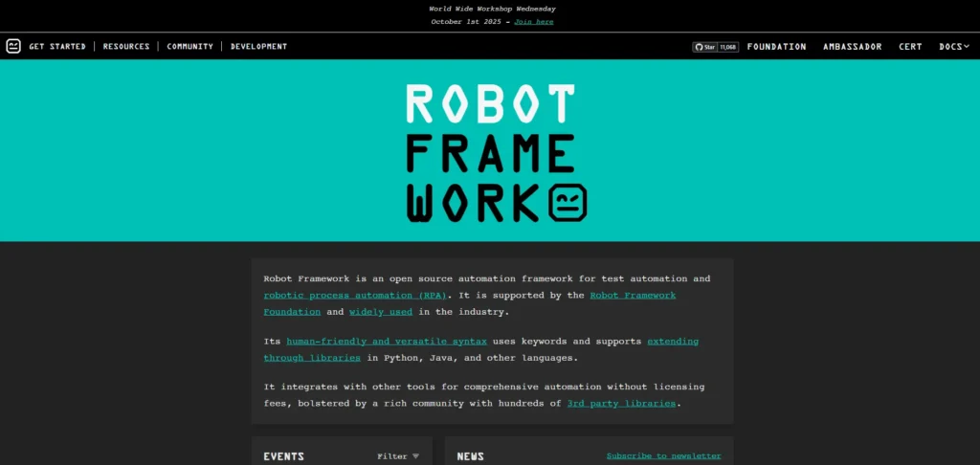Open the Cert link
This screenshot has width=980, height=465.
[911, 47]
